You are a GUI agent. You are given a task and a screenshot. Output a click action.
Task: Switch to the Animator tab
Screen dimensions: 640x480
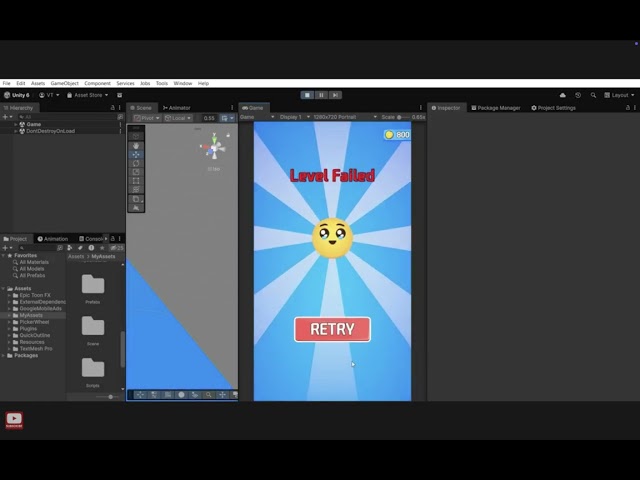[x=177, y=108]
